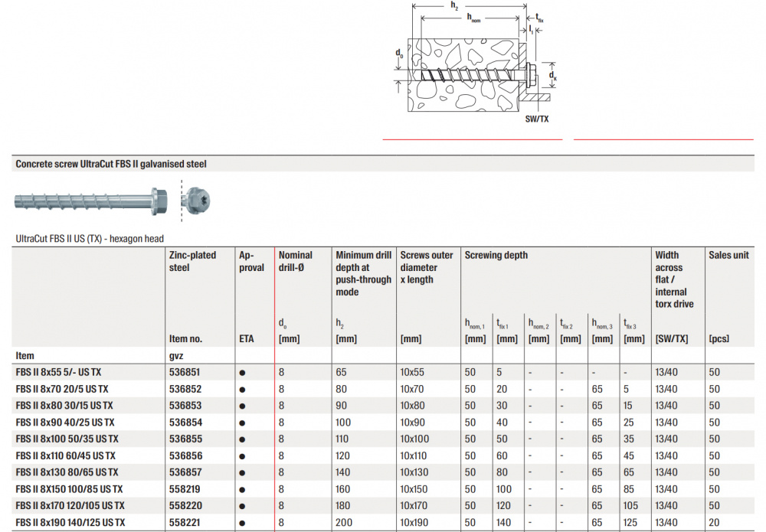Click screw size value 10x150
The image size is (766, 532).
point(414,489)
